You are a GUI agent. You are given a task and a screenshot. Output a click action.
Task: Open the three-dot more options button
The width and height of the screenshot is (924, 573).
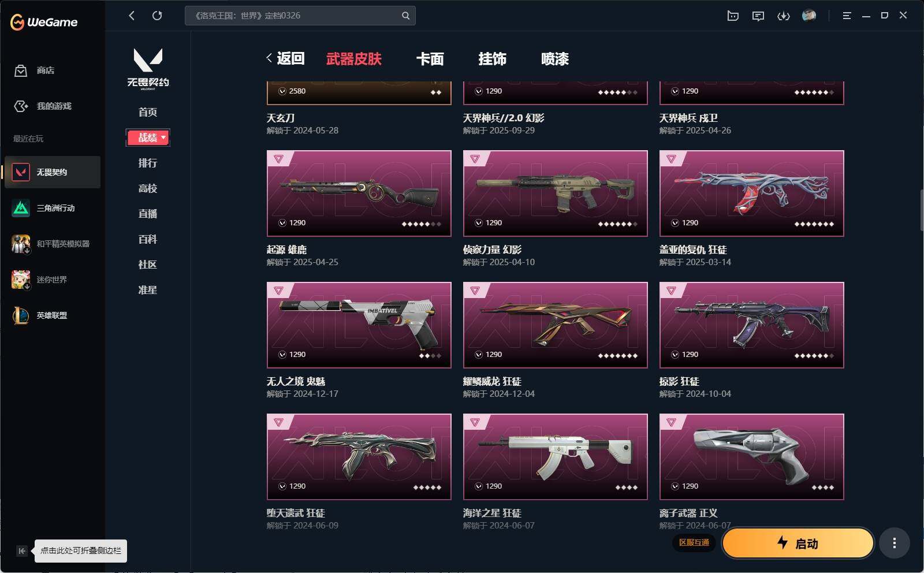[x=894, y=543]
